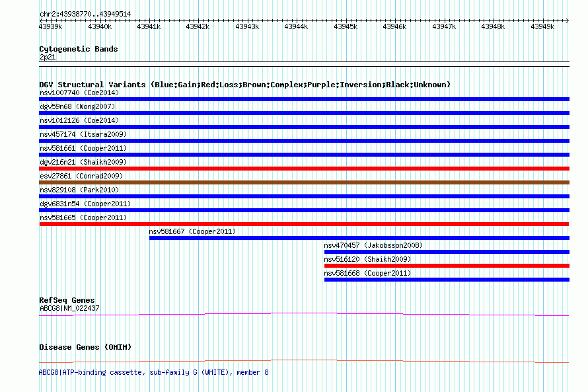Screen dimensions: 588x392
Task: Click the magenta ABCG8 RefSeq gene line
Action: click(304, 314)
